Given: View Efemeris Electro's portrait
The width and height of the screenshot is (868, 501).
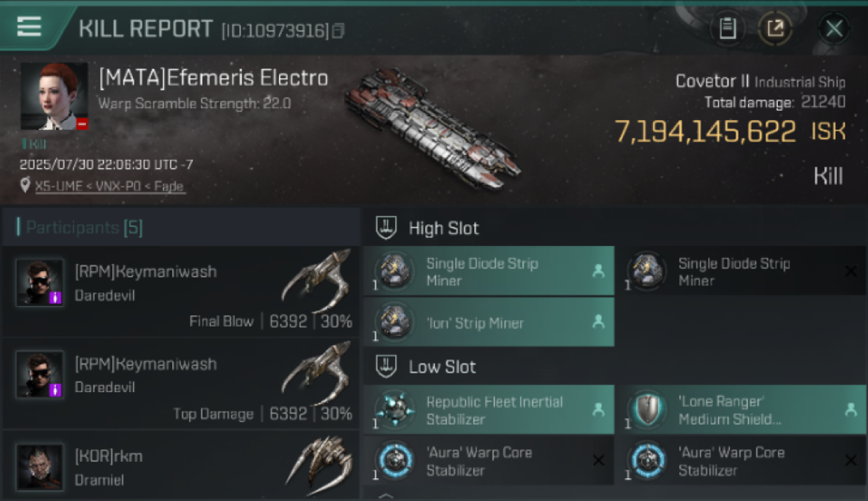Looking at the screenshot, I should 54,96.
